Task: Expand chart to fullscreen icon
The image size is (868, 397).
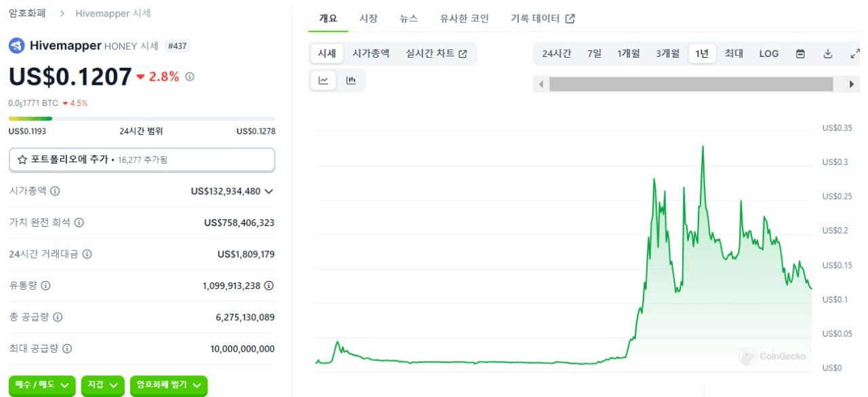Action: [x=855, y=54]
